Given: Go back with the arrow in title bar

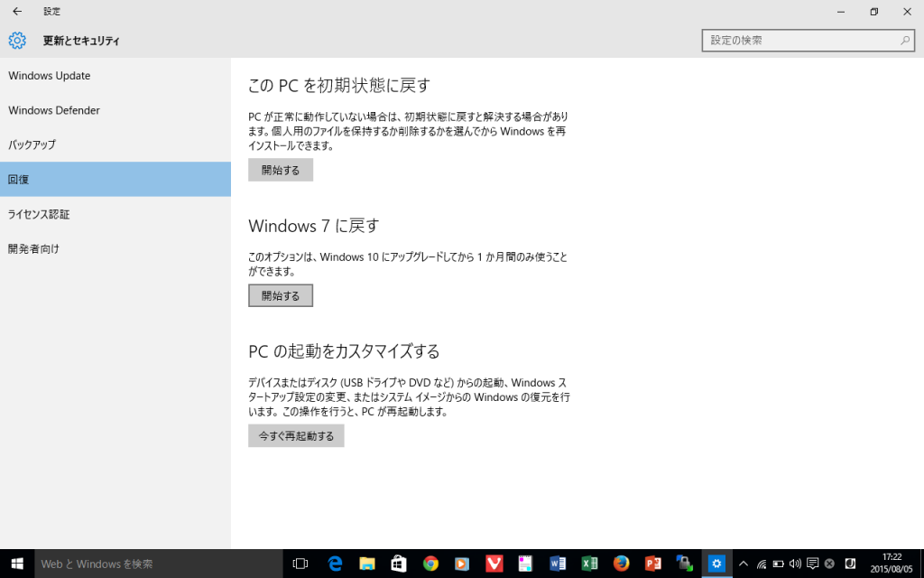Looking at the screenshot, I should pyautogui.click(x=17, y=11).
